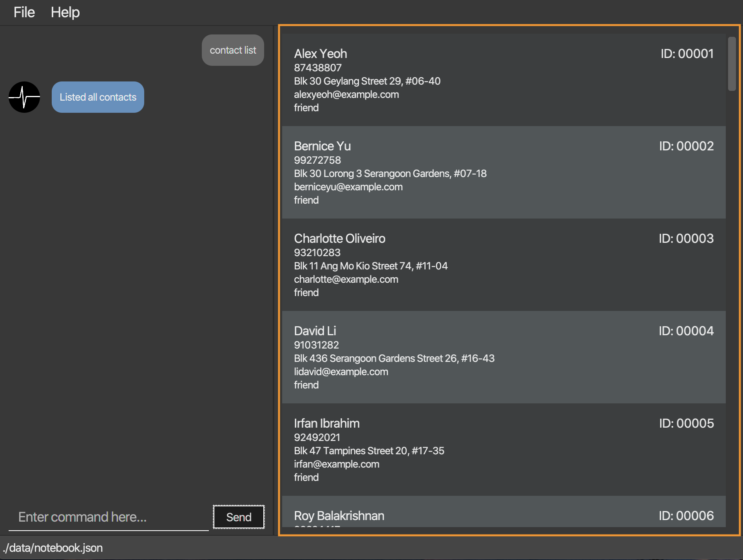Click phone number 92492021
The height and width of the screenshot is (560, 743).
pyautogui.click(x=317, y=437)
